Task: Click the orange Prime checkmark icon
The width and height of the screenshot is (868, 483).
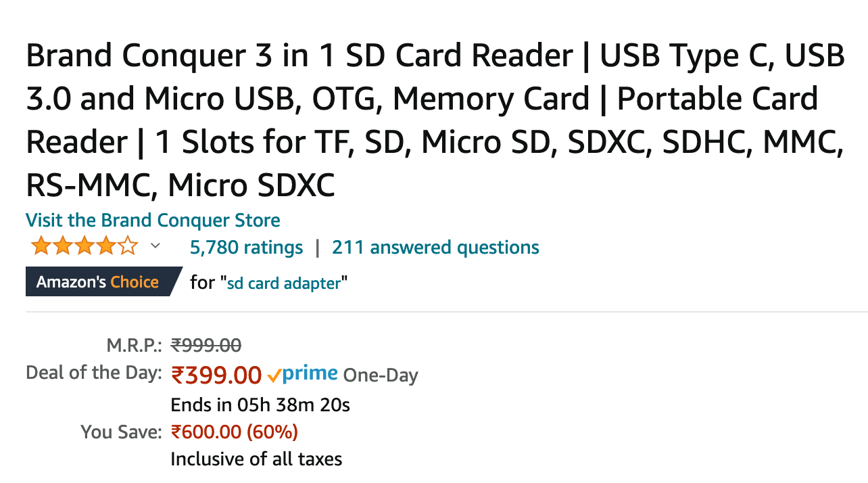Action: [274, 374]
